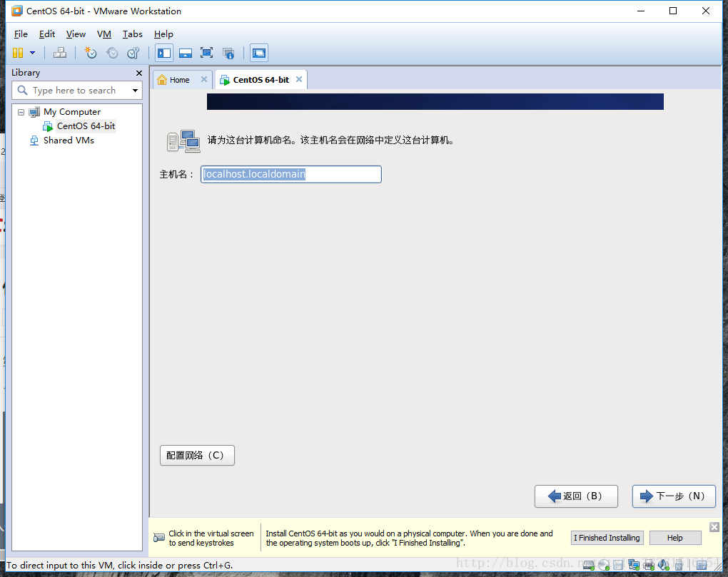Image resolution: width=728 pixels, height=577 pixels.
Task: Open the Edit menu
Action: tap(47, 34)
